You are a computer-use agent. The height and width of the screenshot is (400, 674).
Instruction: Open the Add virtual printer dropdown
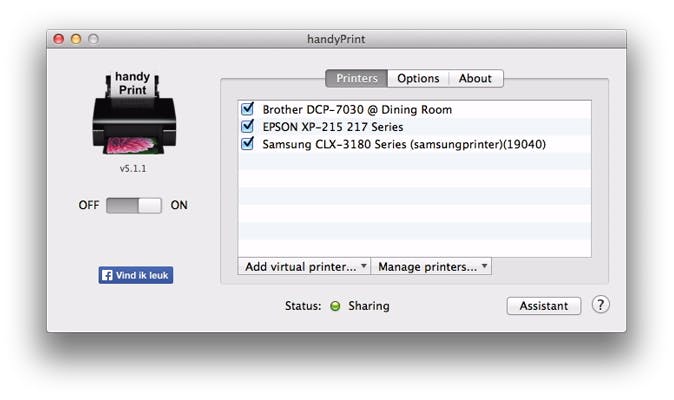[x=304, y=267]
